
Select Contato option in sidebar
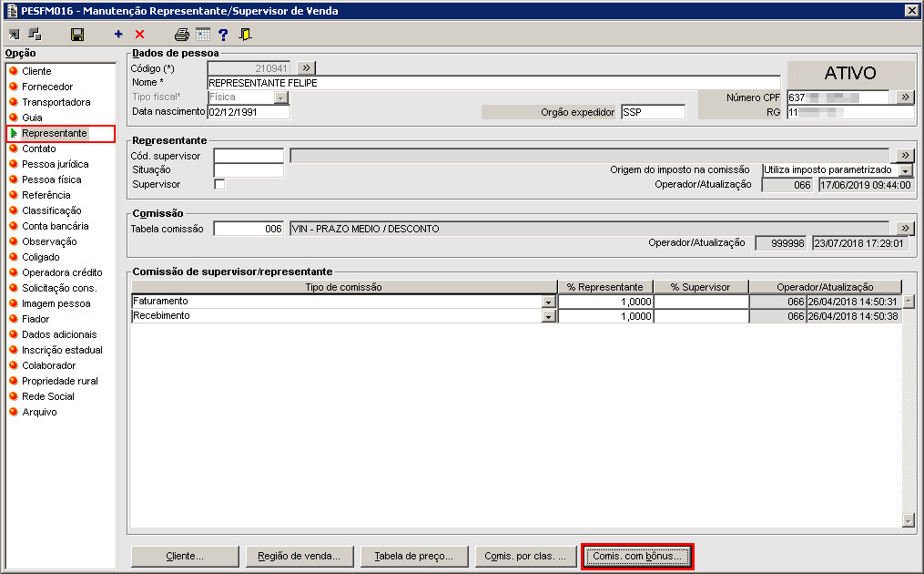click(x=39, y=149)
